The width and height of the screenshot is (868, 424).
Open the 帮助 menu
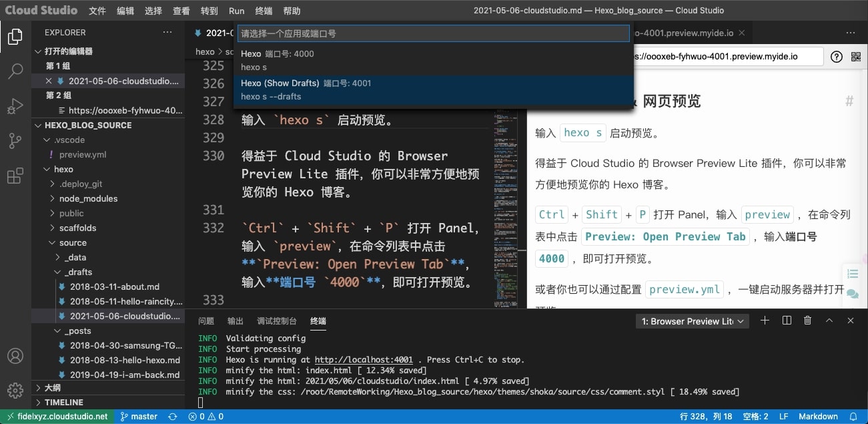click(x=292, y=11)
